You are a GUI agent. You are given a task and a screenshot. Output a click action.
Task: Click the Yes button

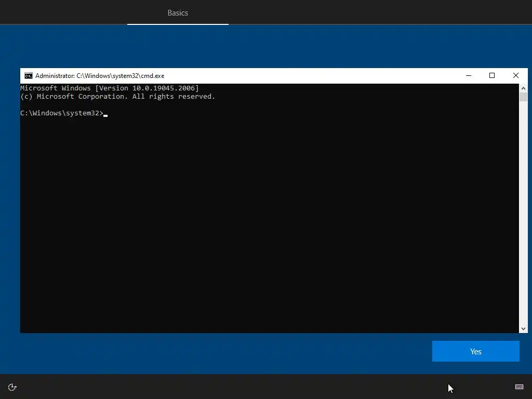click(475, 351)
